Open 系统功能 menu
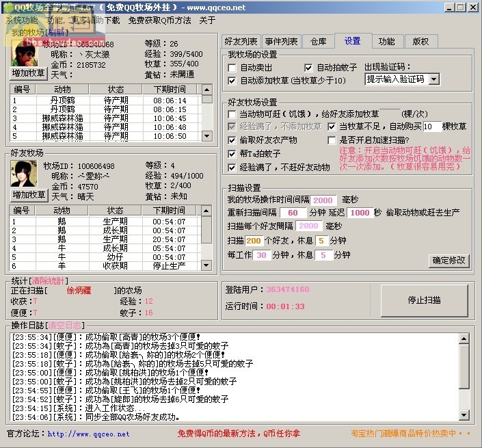The height and width of the screenshot is (448, 482). tap(21, 21)
